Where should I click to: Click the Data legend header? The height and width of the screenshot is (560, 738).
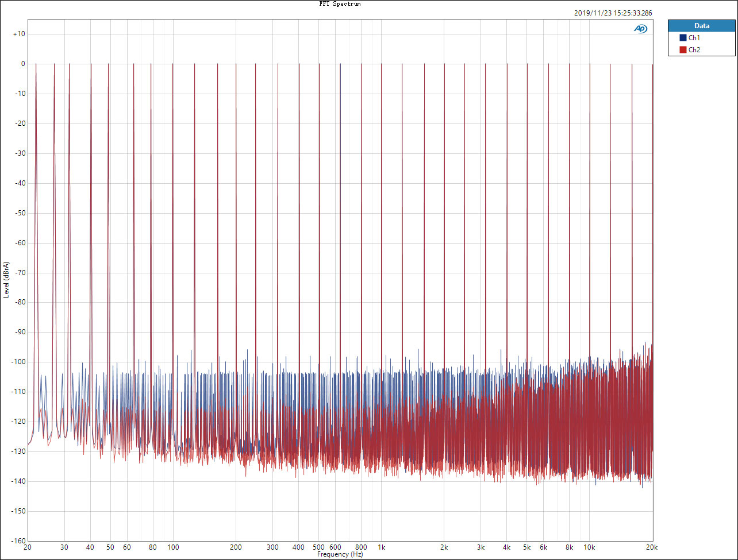[x=702, y=26]
